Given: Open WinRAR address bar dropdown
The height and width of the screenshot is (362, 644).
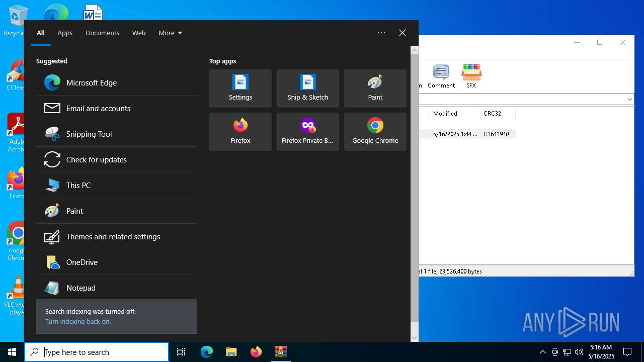Looking at the screenshot, I should 629,100.
